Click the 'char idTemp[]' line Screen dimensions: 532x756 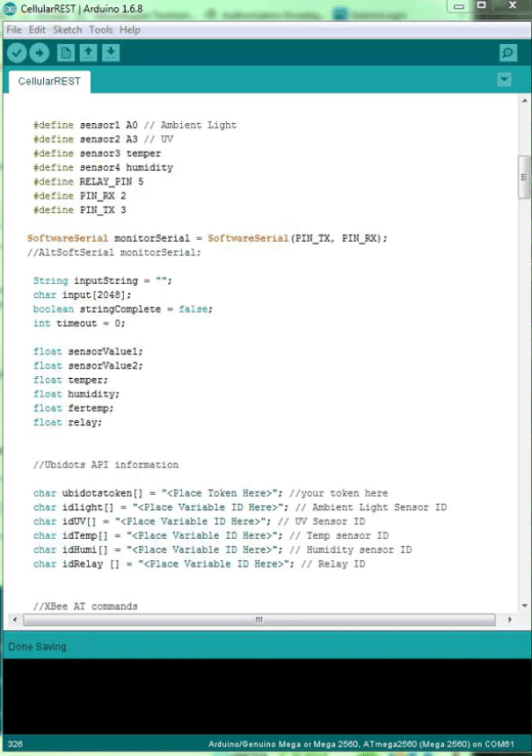click(x=211, y=535)
